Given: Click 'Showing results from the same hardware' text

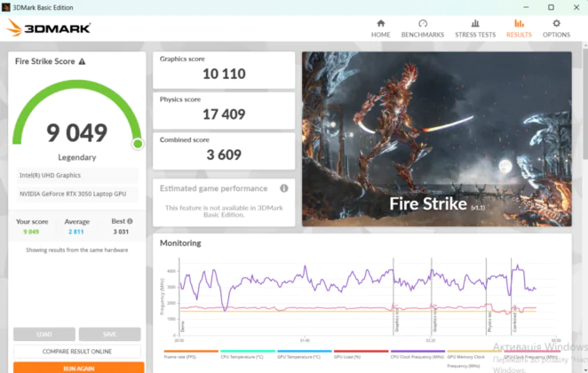Looking at the screenshot, I should coord(77,250).
